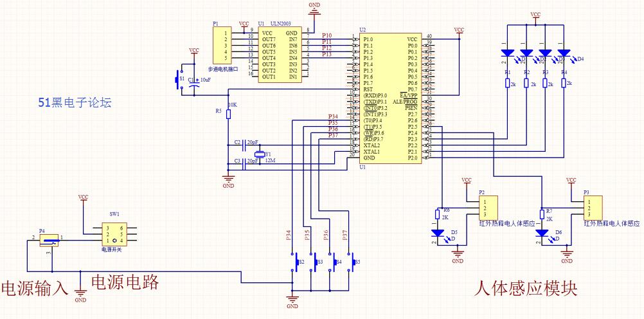Click net label P13
The image size is (644, 319).
(327, 54)
